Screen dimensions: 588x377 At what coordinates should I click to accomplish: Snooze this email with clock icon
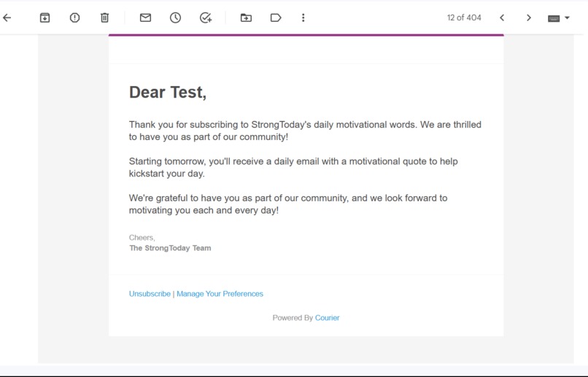(176, 18)
